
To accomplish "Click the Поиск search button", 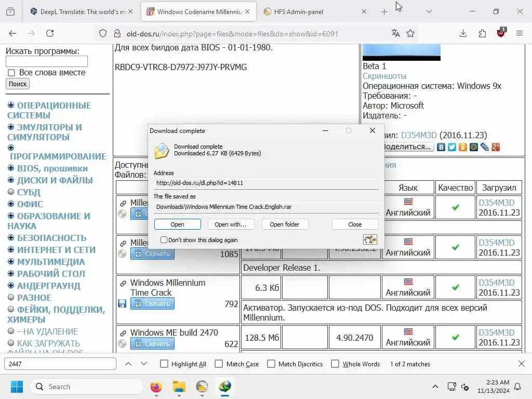I will tap(18, 84).
